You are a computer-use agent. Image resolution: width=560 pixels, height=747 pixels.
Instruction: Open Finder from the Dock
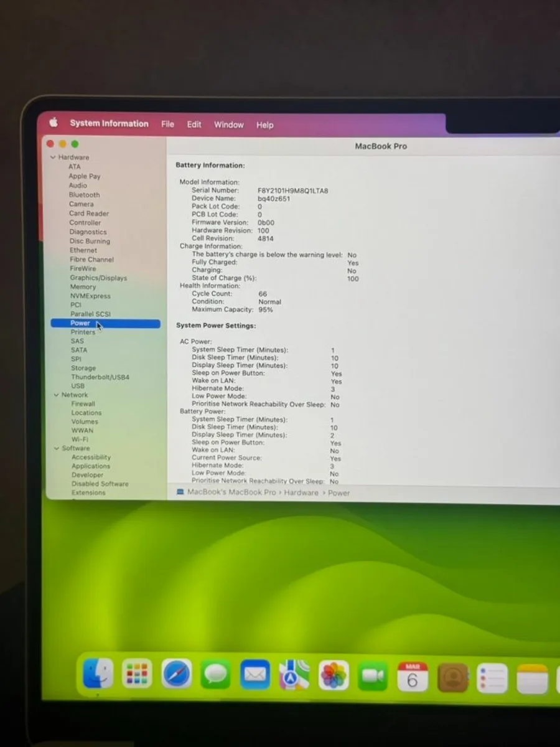click(98, 674)
